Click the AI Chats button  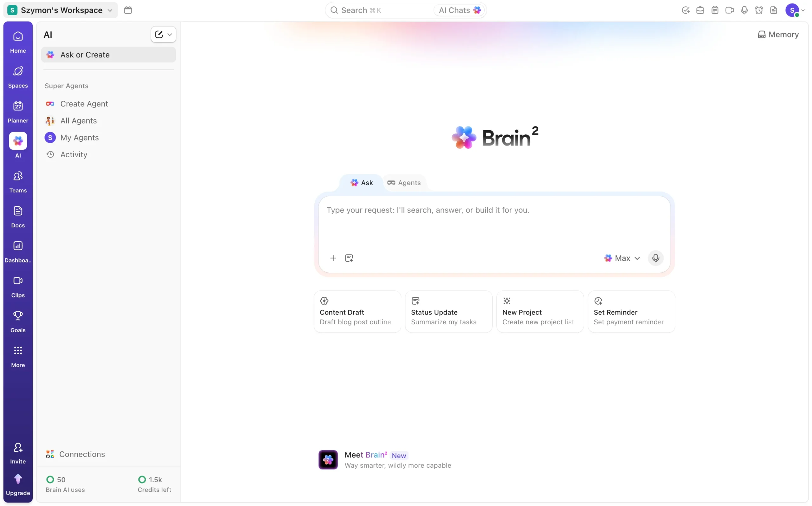coord(460,10)
